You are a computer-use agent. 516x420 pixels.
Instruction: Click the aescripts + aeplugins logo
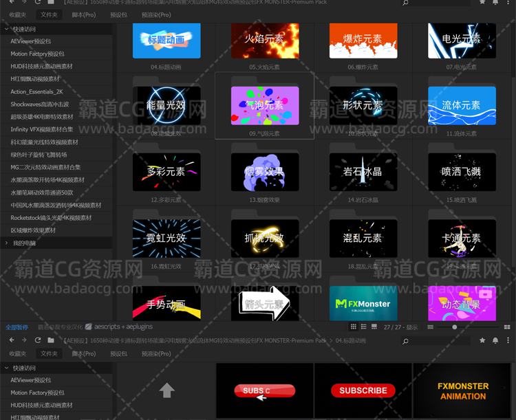click(119, 327)
